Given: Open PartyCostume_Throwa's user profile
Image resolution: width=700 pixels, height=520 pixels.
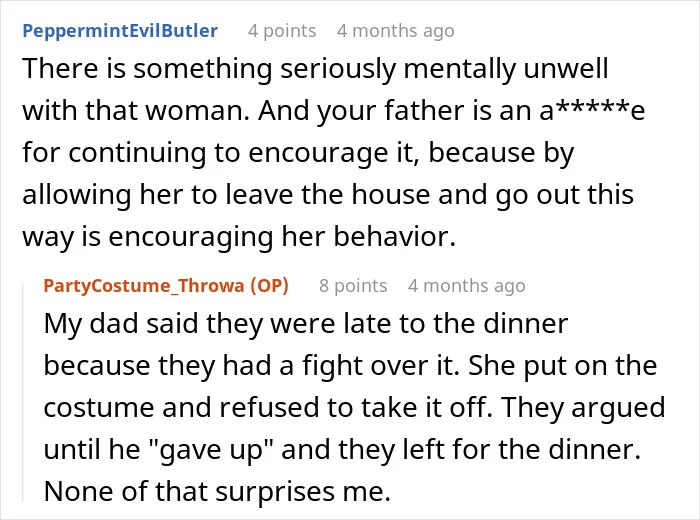Looking at the screenshot, I should point(144,286).
